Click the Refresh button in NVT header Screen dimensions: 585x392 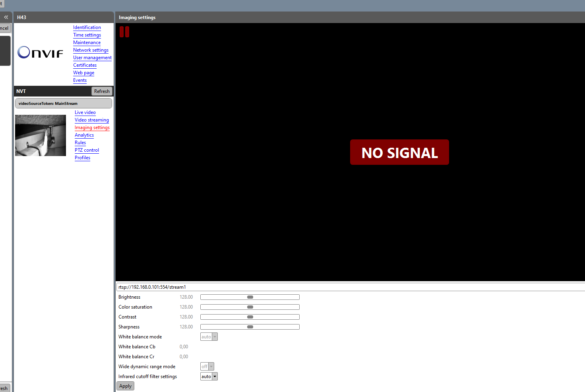tap(102, 91)
